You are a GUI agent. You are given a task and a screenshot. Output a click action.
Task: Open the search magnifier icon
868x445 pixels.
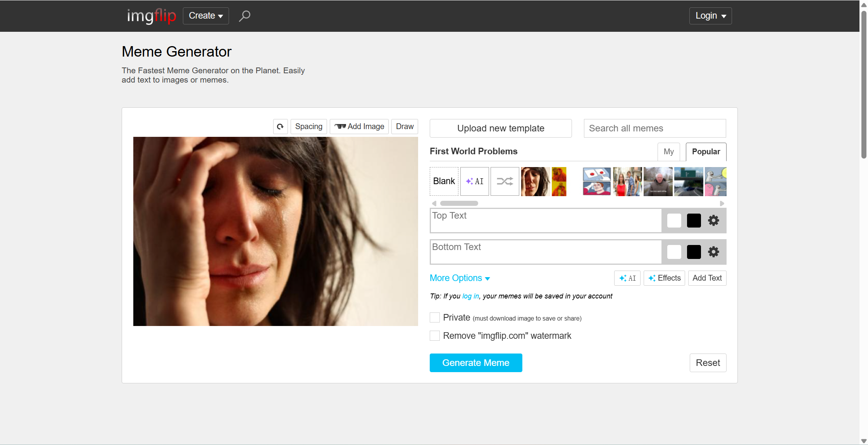245,16
